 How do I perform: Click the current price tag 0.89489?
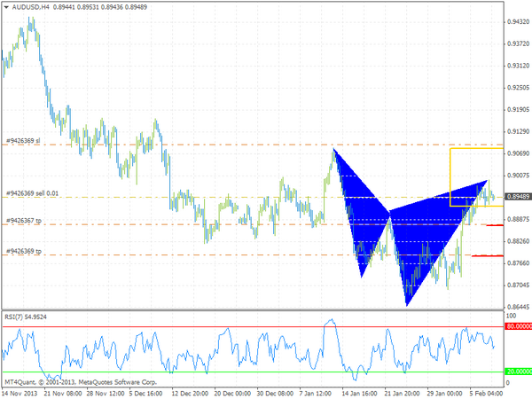(518, 197)
